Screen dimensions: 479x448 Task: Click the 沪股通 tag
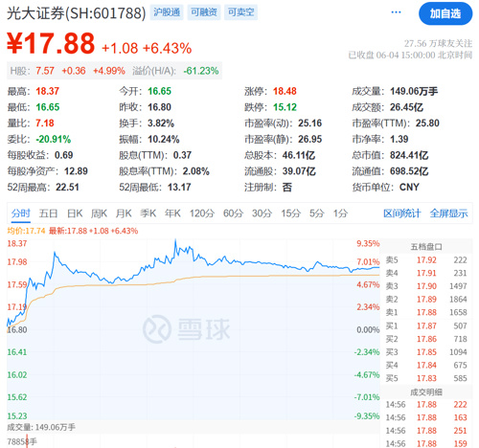tap(167, 12)
